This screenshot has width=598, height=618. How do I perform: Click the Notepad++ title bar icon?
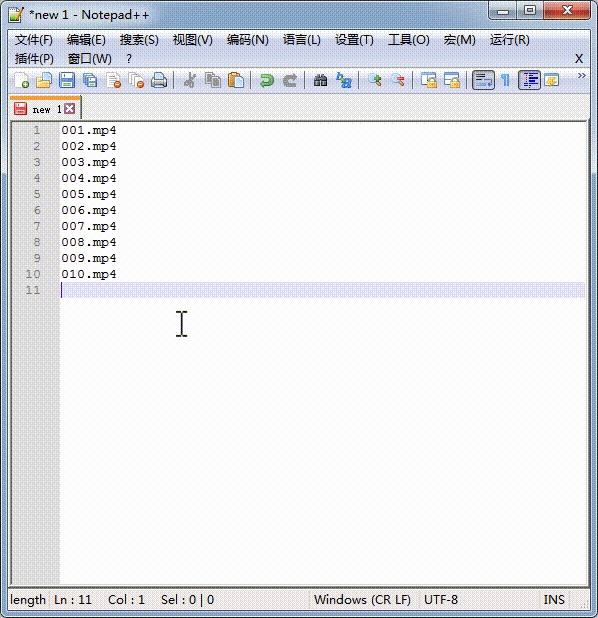(x=16, y=15)
